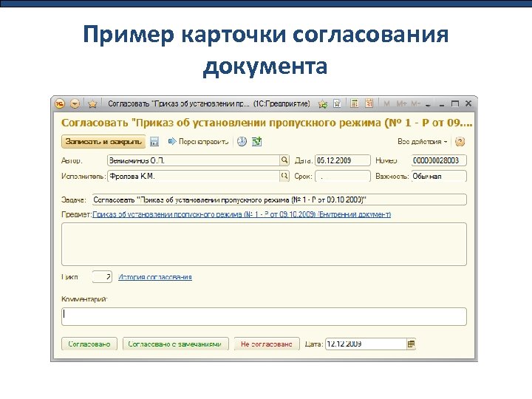Open the Приказ об установлении пропускного режима link

pos(242,214)
